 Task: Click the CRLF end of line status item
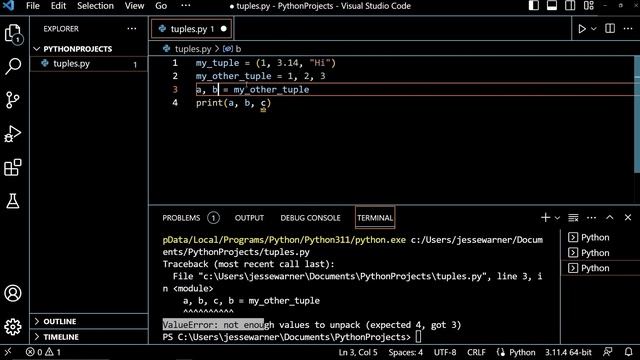476,352
